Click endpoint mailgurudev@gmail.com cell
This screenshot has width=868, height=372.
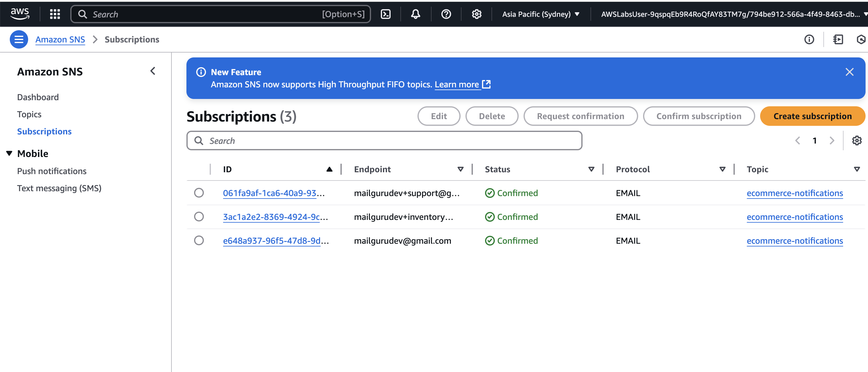pyautogui.click(x=402, y=241)
